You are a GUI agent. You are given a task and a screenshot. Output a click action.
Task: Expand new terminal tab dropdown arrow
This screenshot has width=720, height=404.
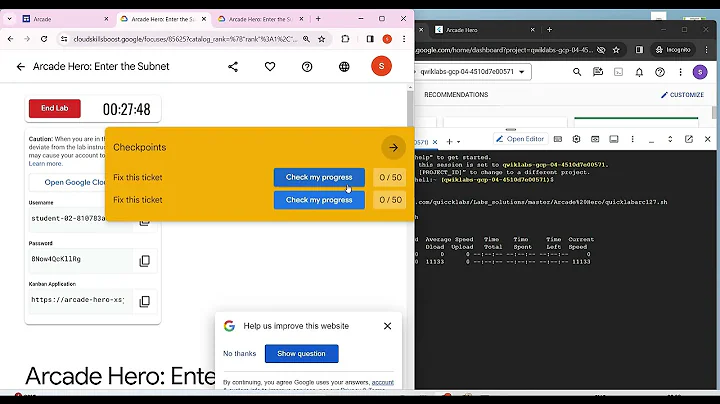458,142
